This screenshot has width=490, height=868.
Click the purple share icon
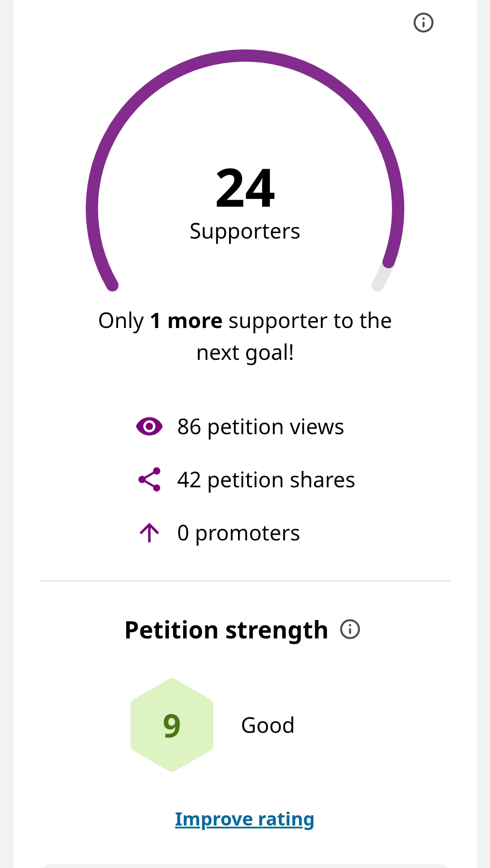coord(149,480)
